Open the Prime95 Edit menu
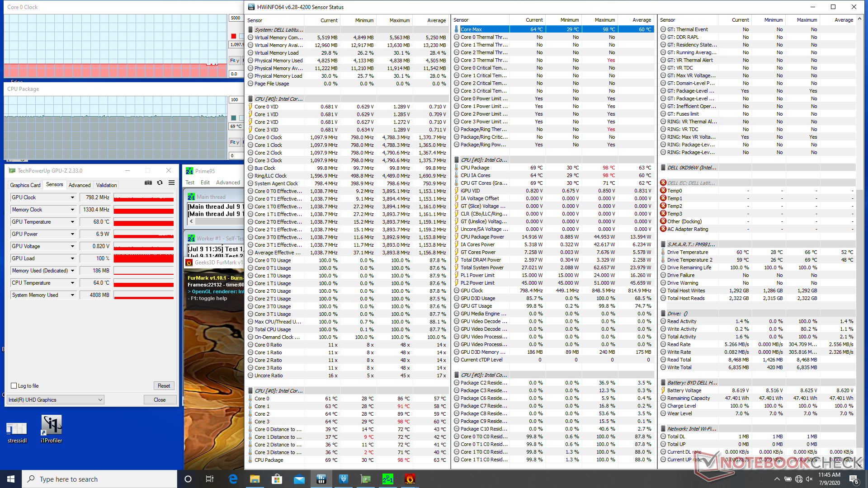868x488 pixels. pyautogui.click(x=205, y=183)
